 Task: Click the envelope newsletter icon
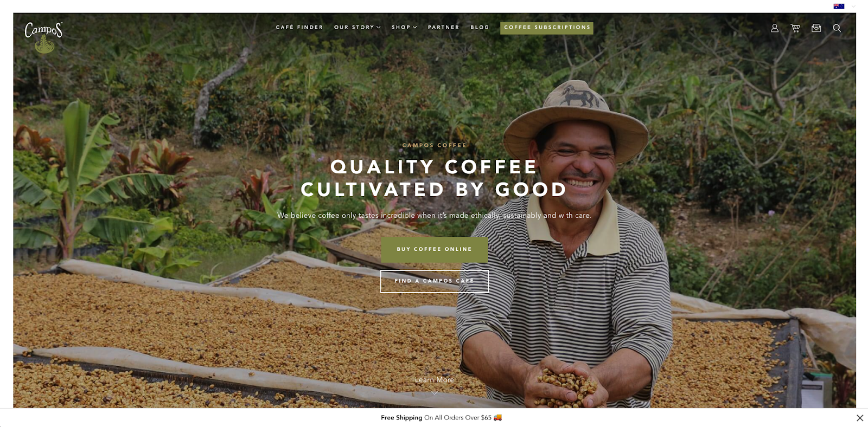tap(816, 28)
